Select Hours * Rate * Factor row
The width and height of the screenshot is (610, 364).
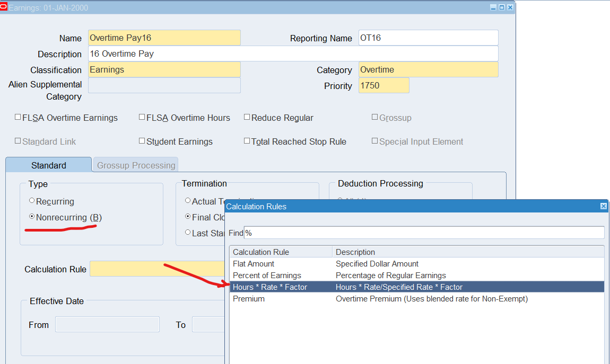pyautogui.click(x=270, y=287)
